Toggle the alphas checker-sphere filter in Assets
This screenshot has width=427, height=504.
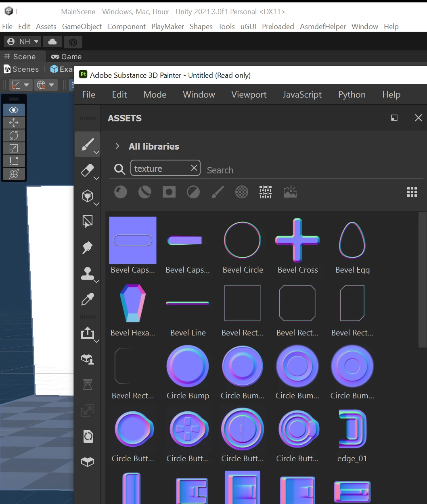point(241,192)
